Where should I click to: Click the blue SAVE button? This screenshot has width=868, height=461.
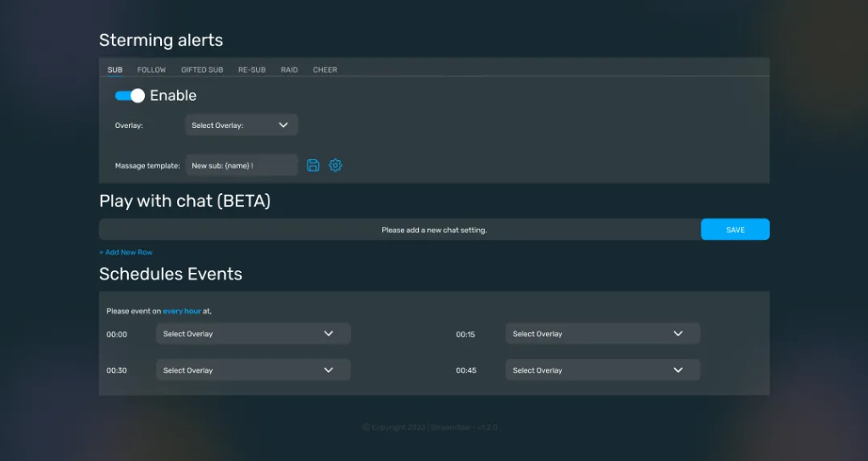point(735,230)
